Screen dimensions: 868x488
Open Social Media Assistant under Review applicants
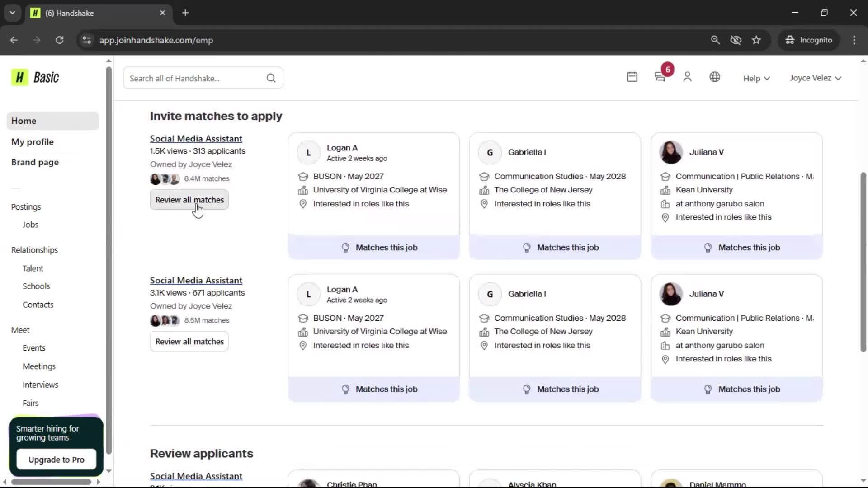click(x=196, y=476)
